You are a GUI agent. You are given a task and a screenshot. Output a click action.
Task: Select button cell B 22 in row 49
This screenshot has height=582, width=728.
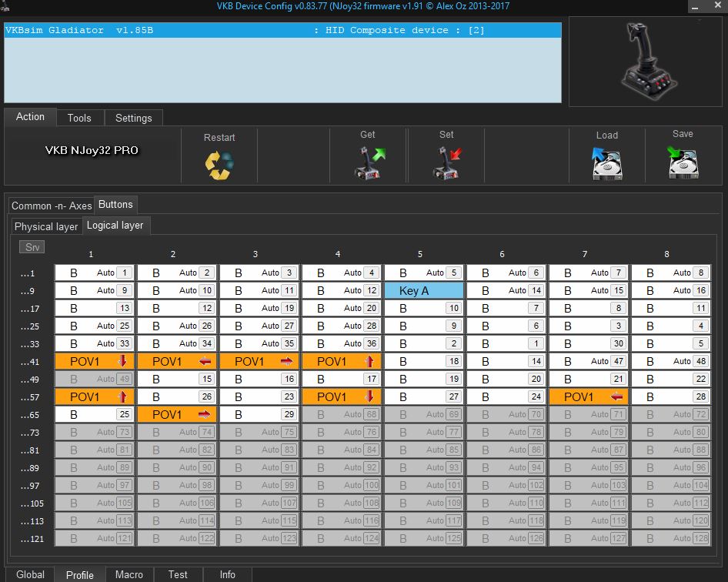coord(671,379)
